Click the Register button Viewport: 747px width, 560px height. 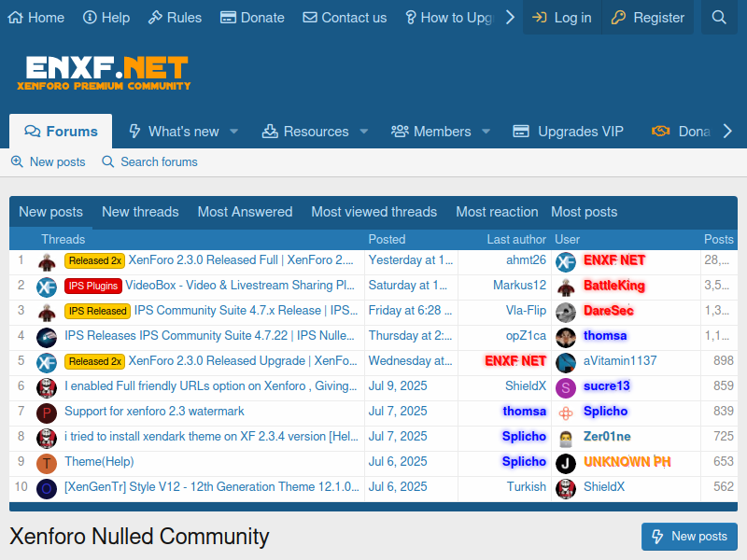coord(648,18)
